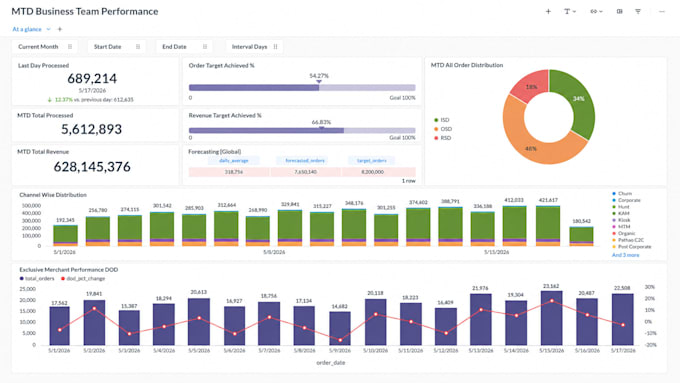Click the target_orders column header
Screen dimensions: 680x383
pyautogui.click(x=372, y=160)
